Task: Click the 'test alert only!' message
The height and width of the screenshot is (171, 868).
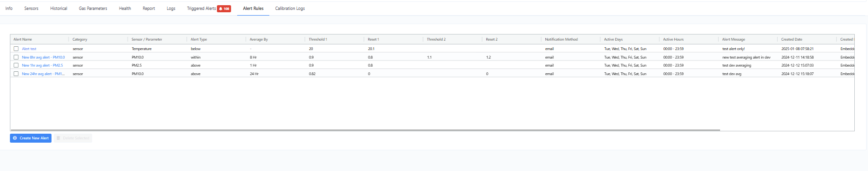Action: pyautogui.click(x=733, y=49)
